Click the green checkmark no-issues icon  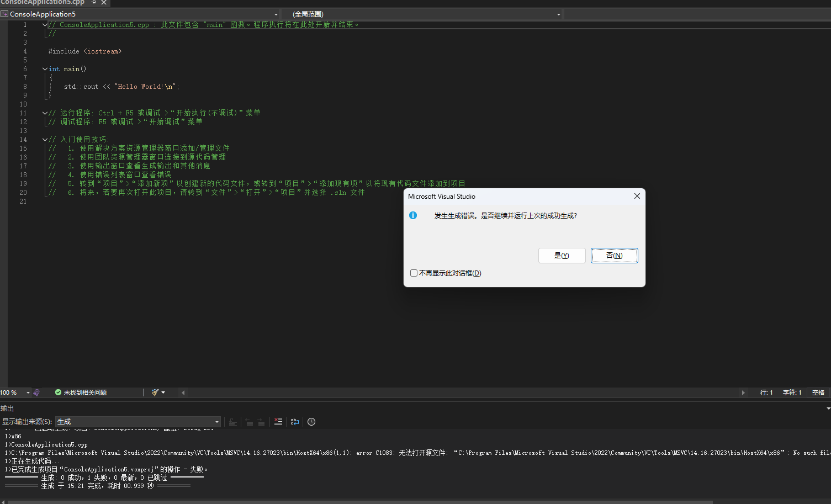(58, 392)
